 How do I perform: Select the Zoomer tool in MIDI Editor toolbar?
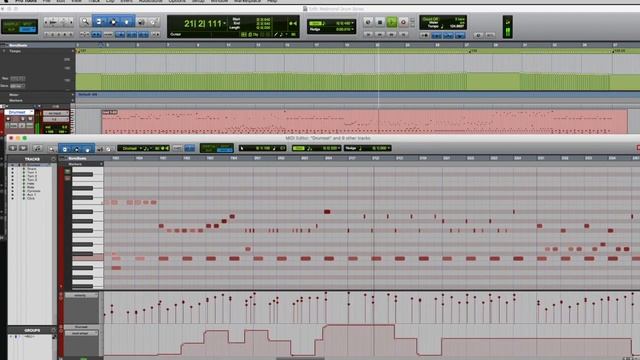(52, 149)
